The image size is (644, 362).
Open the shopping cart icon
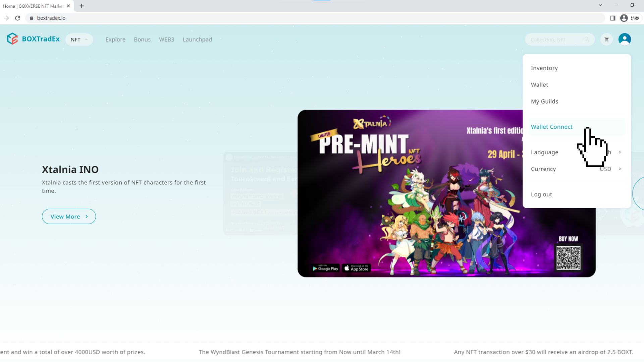pyautogui.click(x=606, y=39)
